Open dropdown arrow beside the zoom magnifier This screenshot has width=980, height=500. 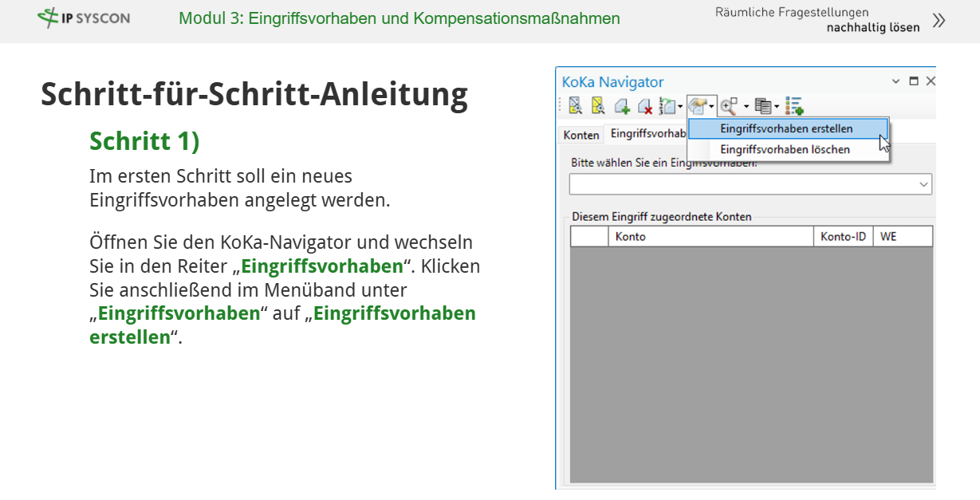[x=746, y=106]
